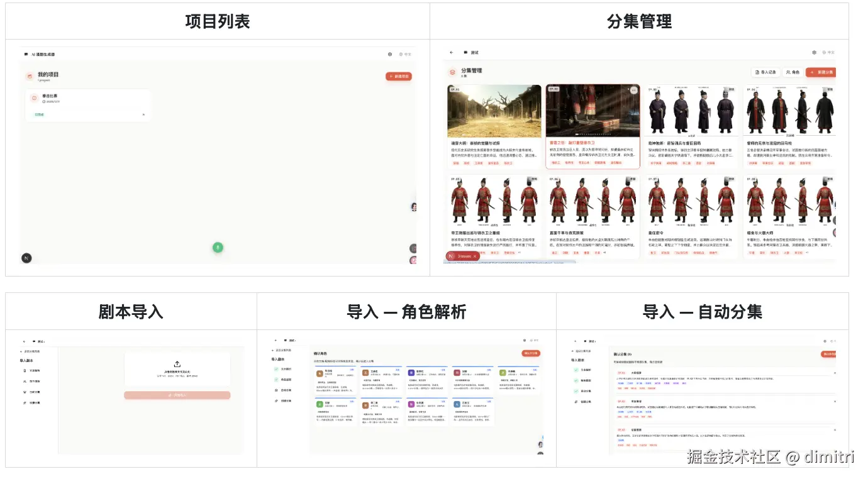Click the EP.01 tag in 自动分集 list
This screenshot has height=479, width=868.
621,373
